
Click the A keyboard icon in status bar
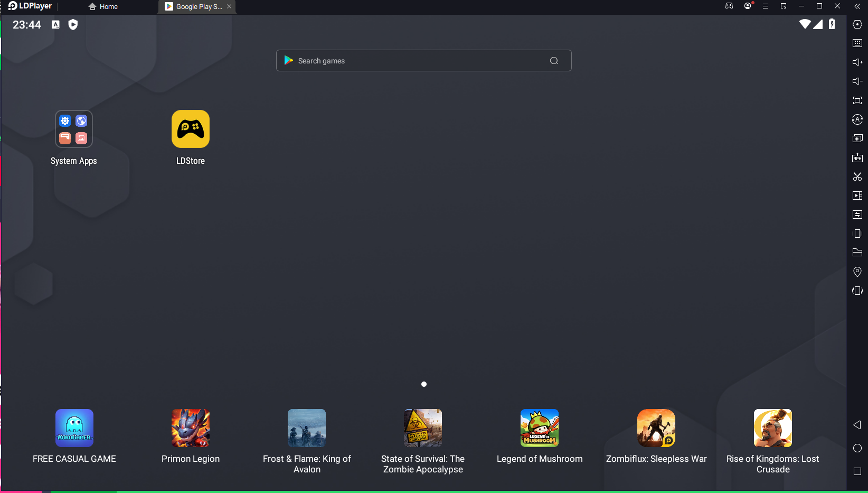pos(55,24)
